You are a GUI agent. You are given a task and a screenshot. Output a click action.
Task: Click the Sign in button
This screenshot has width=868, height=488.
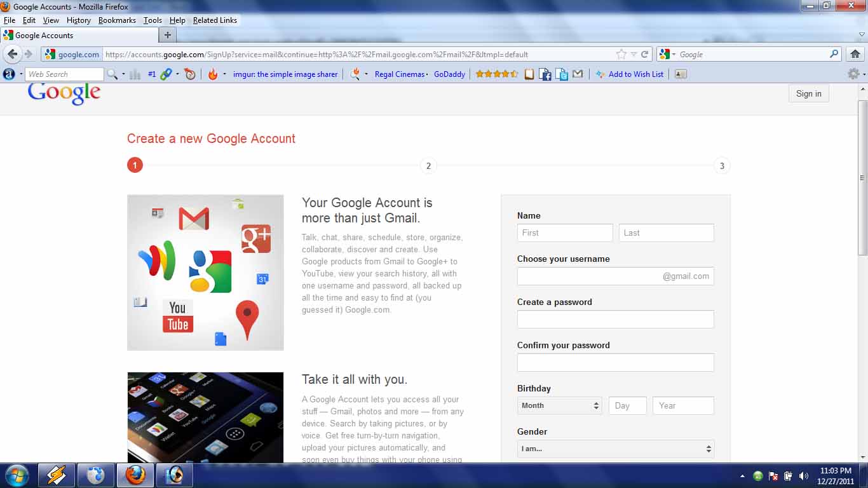click(x=809, y=93)
